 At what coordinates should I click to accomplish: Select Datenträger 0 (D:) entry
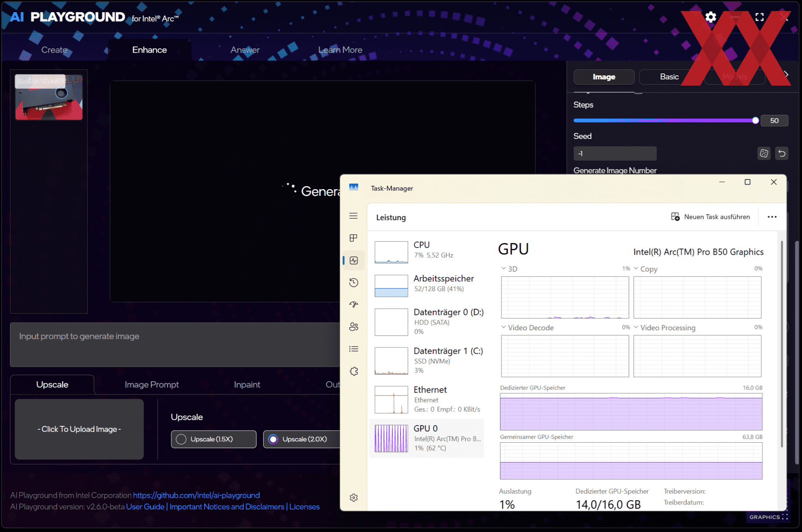(426, 322)
